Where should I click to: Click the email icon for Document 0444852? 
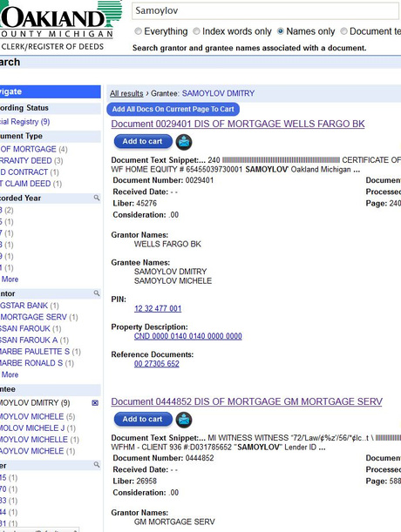coord(184,420)
